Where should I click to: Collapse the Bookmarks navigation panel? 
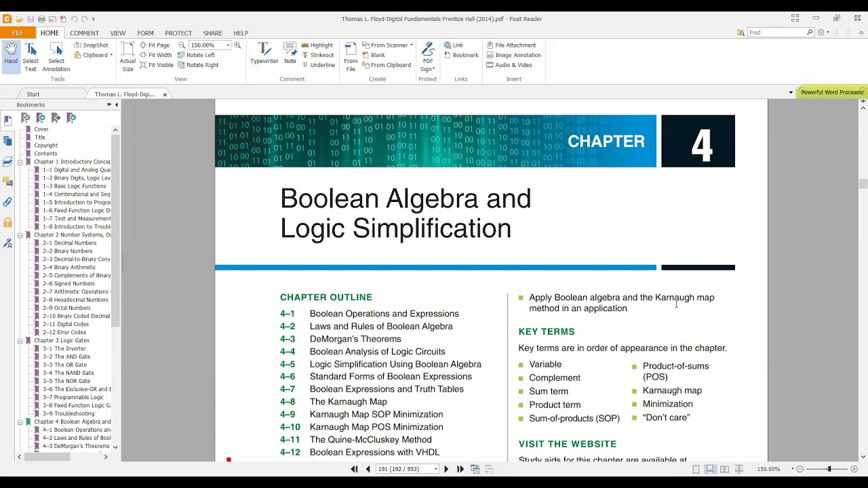point(116,105)
